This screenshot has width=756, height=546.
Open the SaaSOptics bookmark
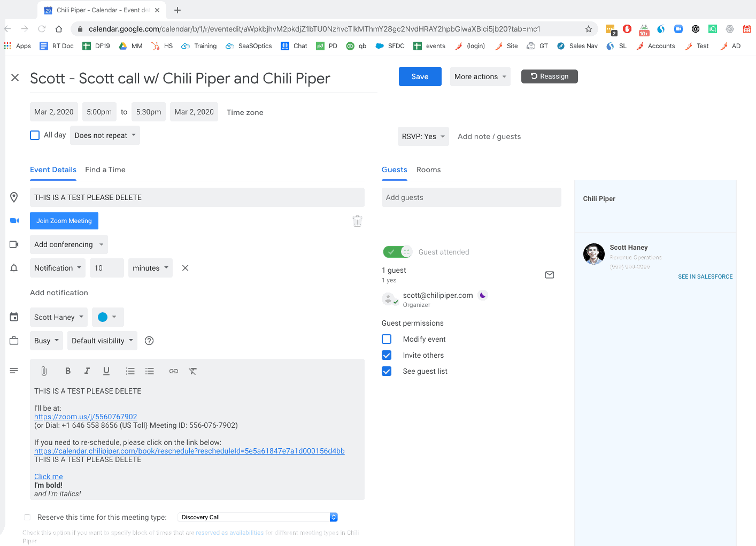point(249,46)
